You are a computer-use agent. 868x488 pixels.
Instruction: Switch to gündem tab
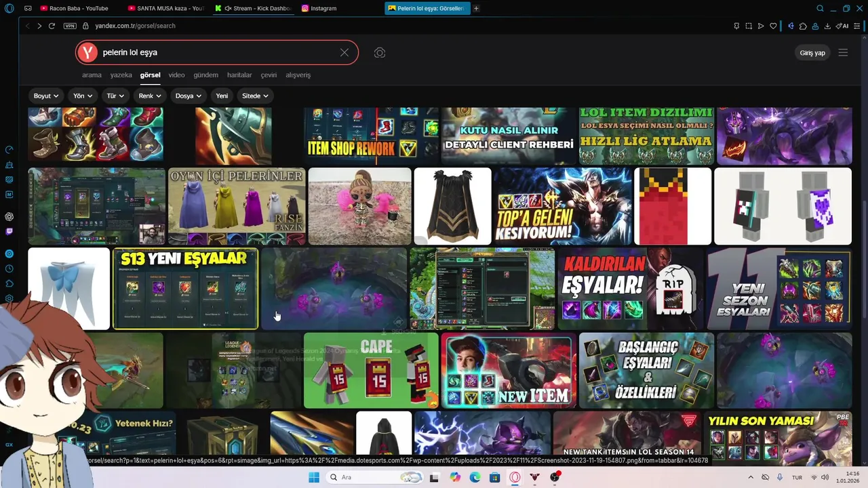pyautogui.click(x=205, y=75)
